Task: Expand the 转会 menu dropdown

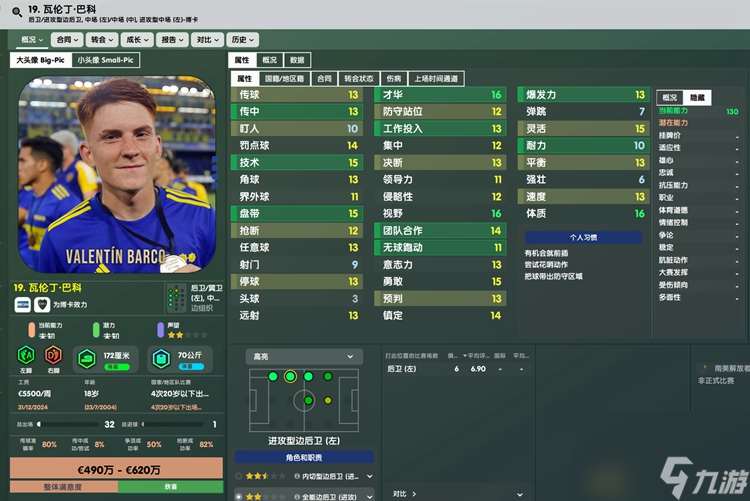Action: point(102,40)
